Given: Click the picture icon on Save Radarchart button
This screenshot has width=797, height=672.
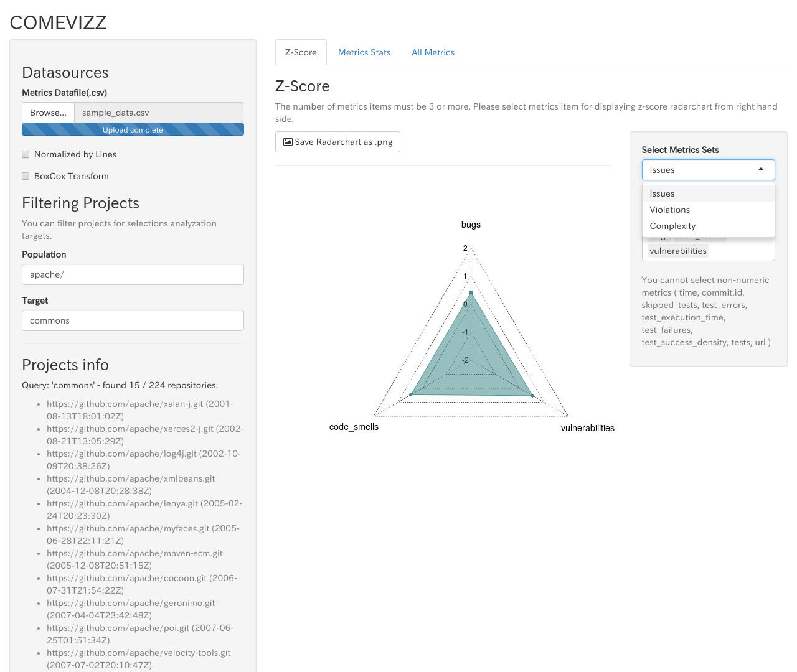Looking at the screenshot, I should coord(288,142).
